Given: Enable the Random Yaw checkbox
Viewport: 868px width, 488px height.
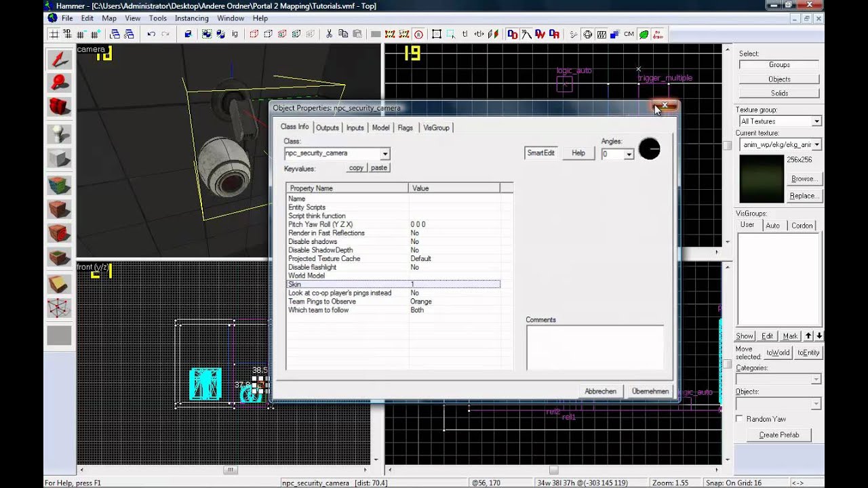Looking at the screenshot, I should click(x=740, y=419).
